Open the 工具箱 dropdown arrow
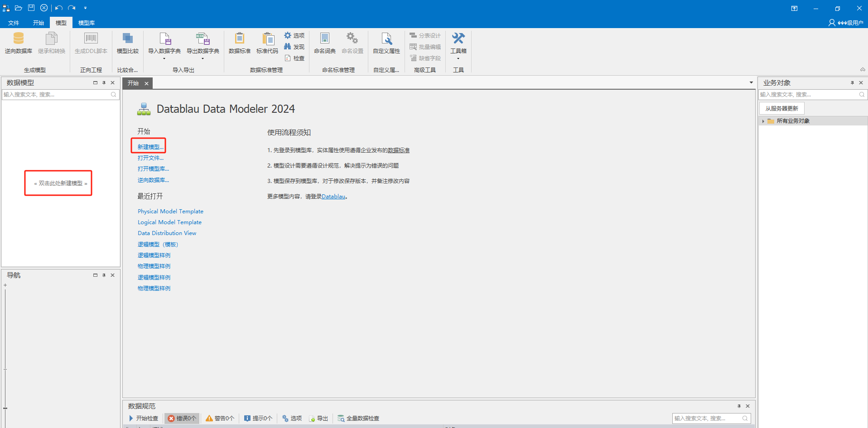The height and width of the screenshot is (428, 868). (x=458, y=58)
